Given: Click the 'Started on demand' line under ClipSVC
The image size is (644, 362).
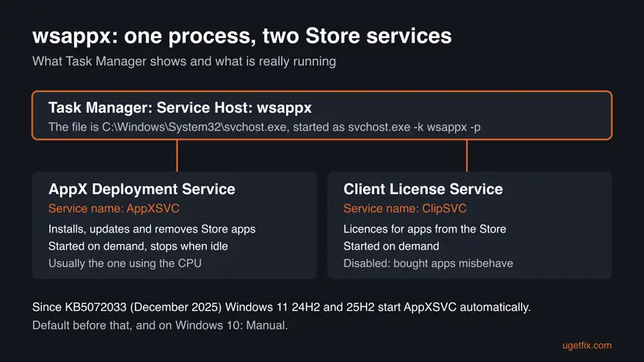Looking at the screenshot, I should click(x=391, y=246).
